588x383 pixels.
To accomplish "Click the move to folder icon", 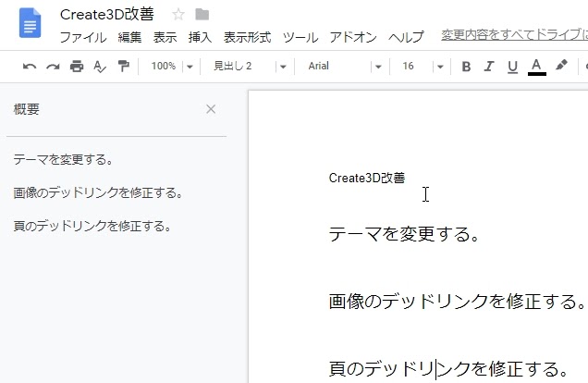I will point(202,15).
